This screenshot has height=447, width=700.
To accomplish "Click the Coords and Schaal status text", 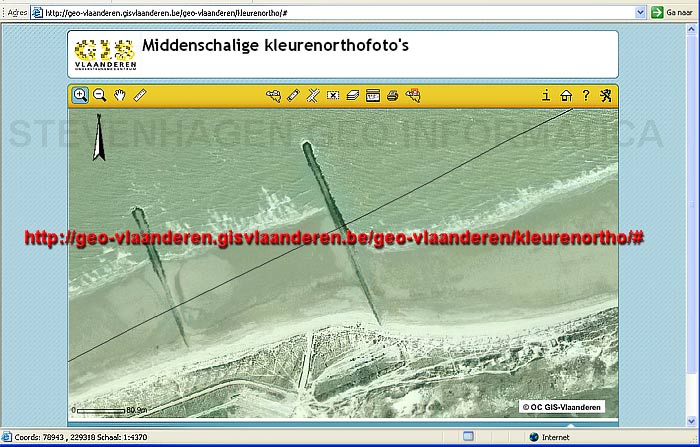I will [x=81, y=437].
